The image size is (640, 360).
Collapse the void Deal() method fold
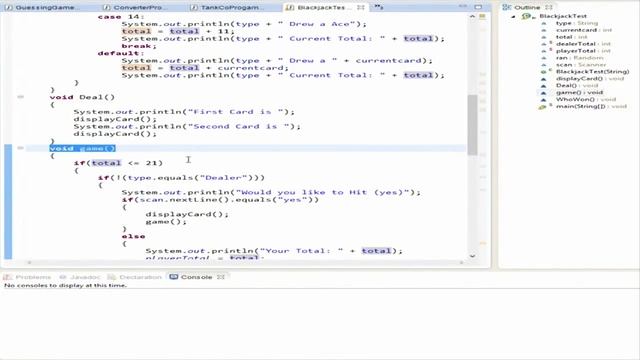[x=20, y=97]
